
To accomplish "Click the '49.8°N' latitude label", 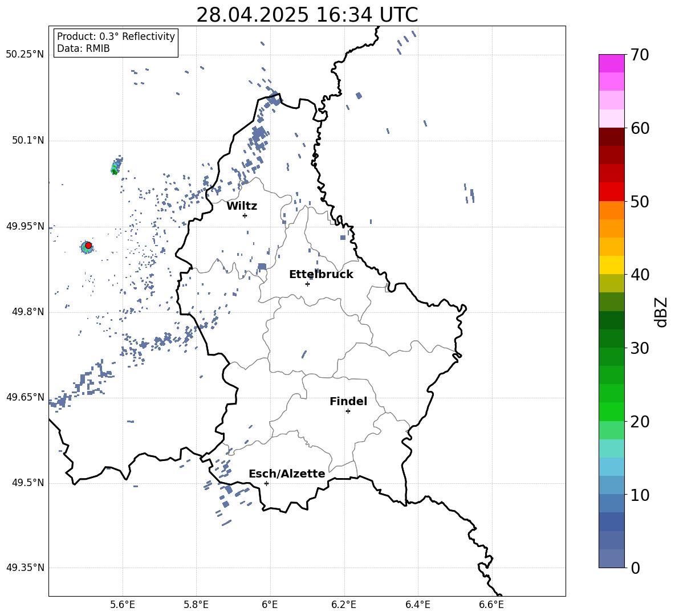I will (28, 312).
